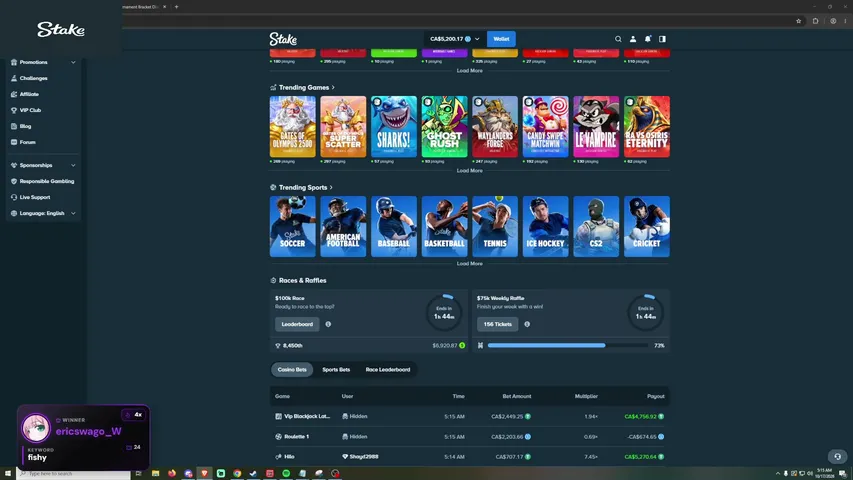
Task: Click the $100k Race countdown ring
Action: 444,313
